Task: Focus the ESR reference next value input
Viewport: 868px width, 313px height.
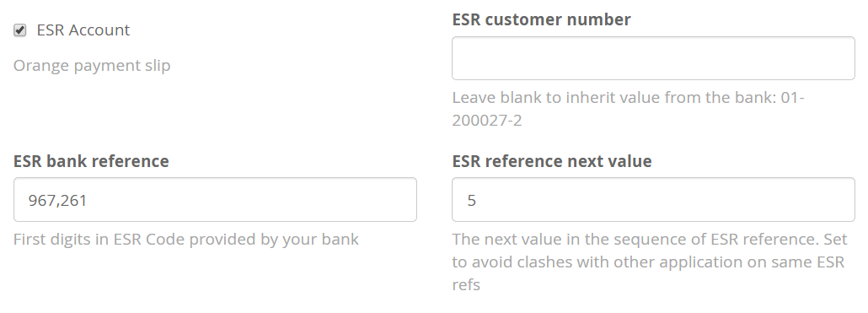Action: coord(653,199)
